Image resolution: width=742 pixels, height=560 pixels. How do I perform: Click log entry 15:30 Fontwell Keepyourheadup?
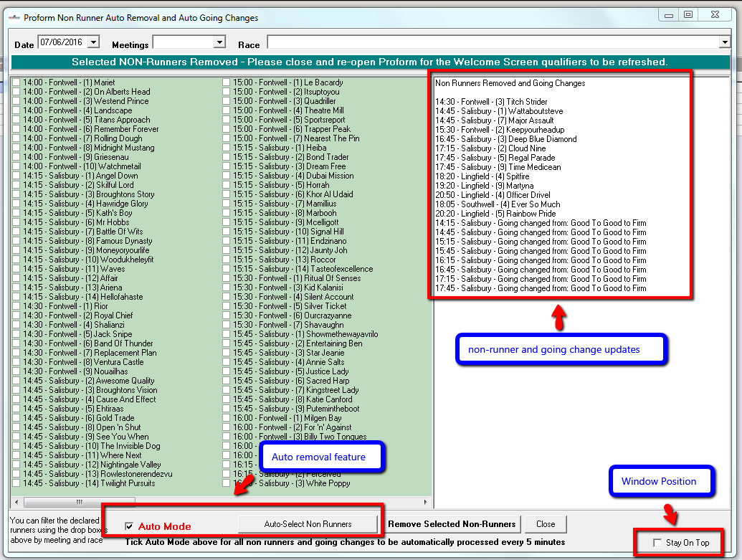coord(500,130)
